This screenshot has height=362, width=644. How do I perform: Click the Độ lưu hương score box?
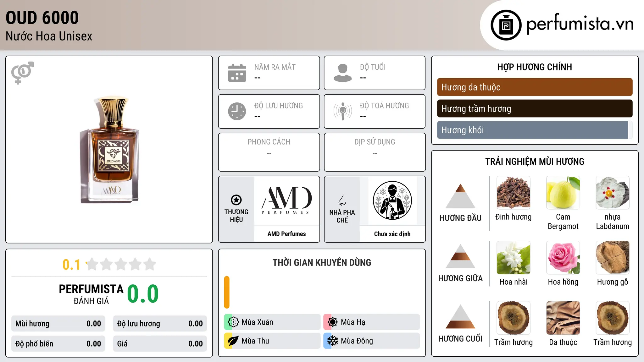160,324
